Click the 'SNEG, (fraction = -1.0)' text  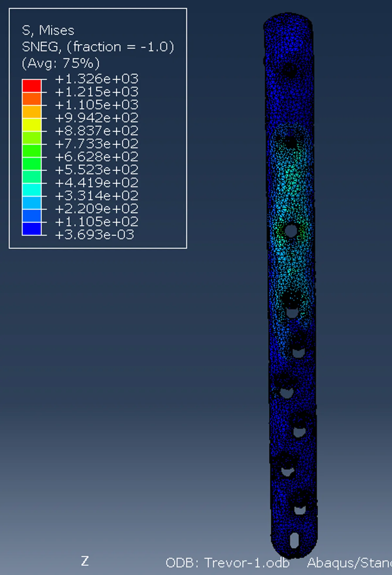(98, 47)
